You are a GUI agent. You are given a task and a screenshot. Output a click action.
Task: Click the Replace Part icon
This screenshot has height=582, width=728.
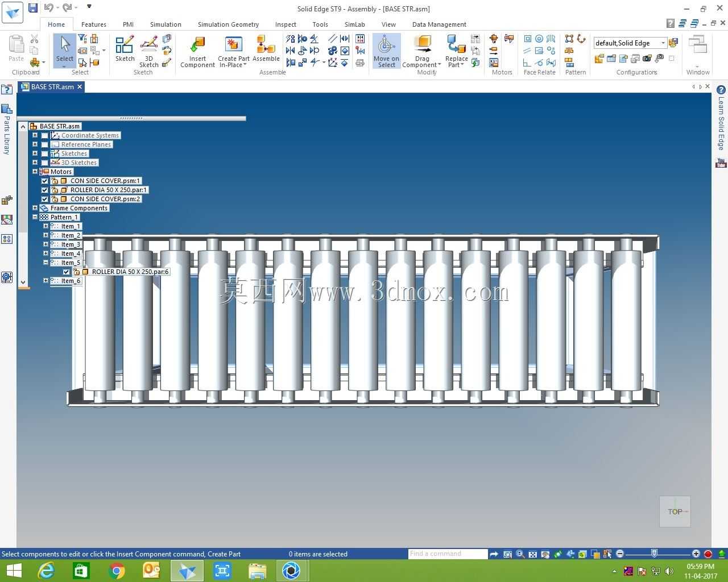tap(456, 52)
